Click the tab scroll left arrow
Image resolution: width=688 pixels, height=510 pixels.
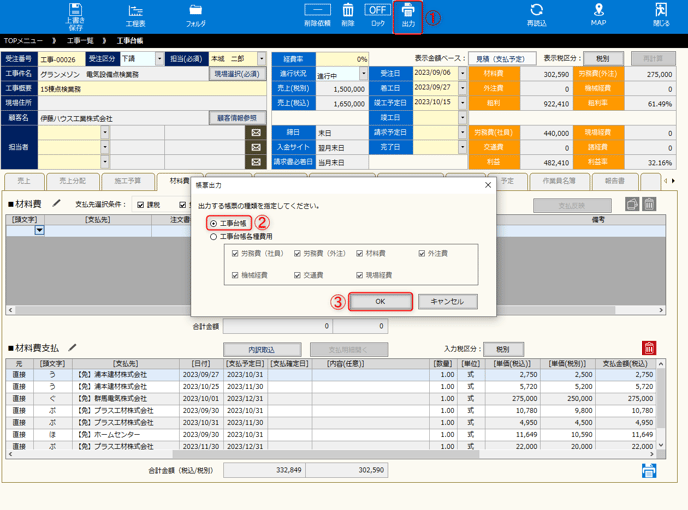(x=665, y=181)
